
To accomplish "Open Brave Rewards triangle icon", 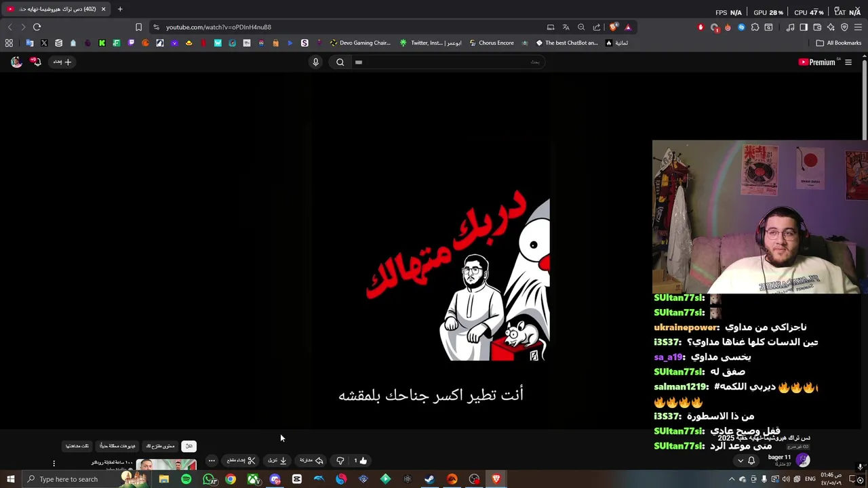I will pyautogui.click(x=628, y=27).
